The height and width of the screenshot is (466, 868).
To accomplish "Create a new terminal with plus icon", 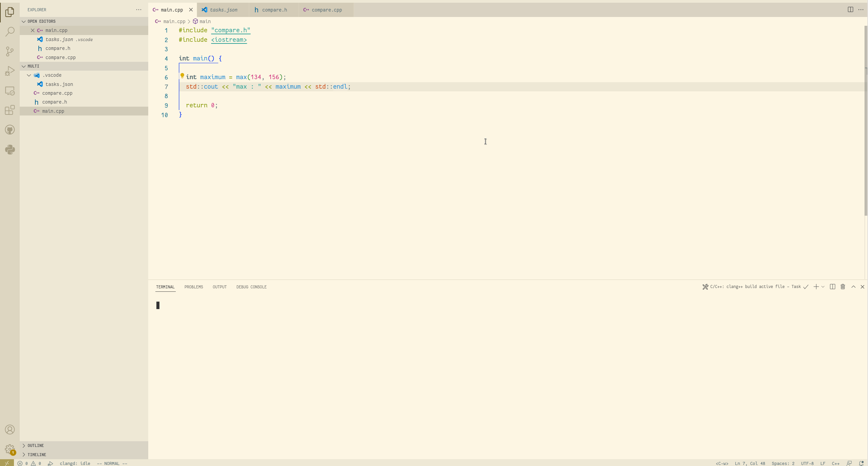I will point(816,287).
